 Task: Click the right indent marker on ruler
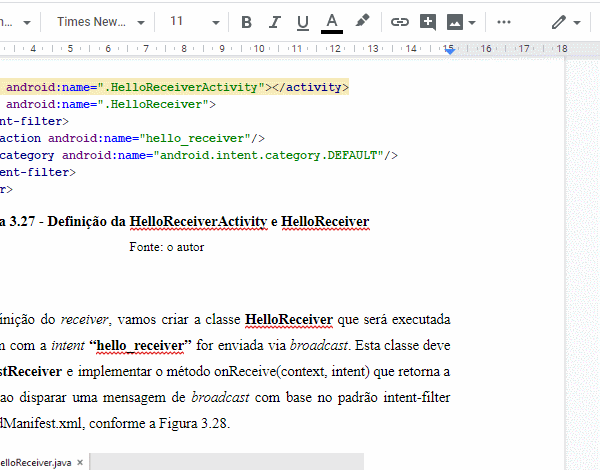click(x=450, y=50)
